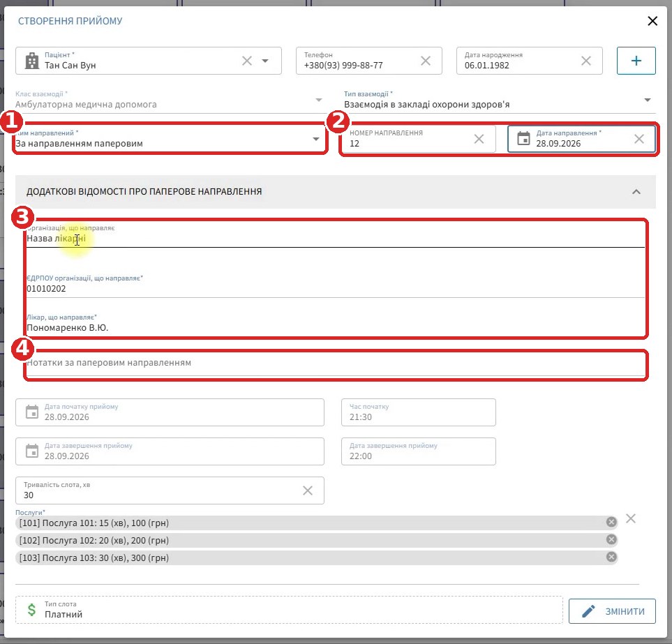The width and height of the screenshot is (672, 644).
Task: Remove service [101] Послуга 101 chip
Action: pyautogui.click(x=611, y=522)
